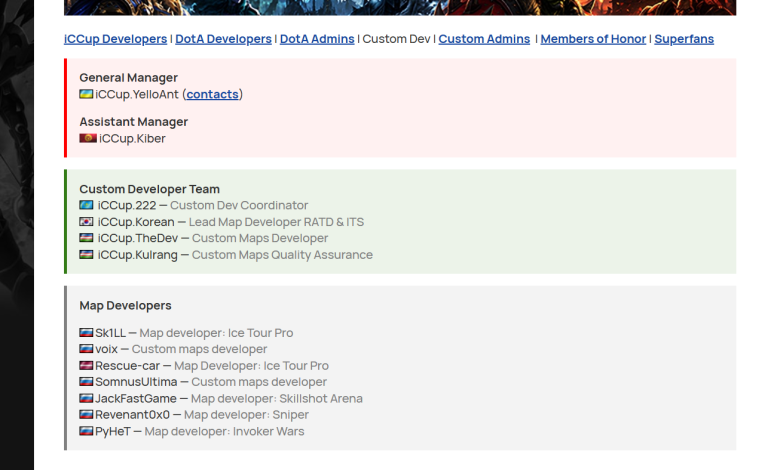Click the iCCup.Korean name

tap(136, 222)
